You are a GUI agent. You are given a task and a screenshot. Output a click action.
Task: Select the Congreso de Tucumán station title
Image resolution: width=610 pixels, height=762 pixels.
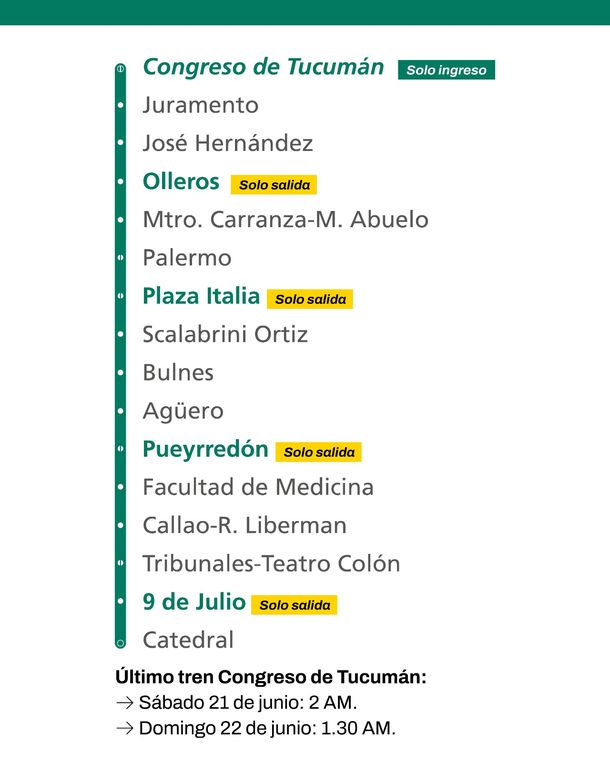263,67
